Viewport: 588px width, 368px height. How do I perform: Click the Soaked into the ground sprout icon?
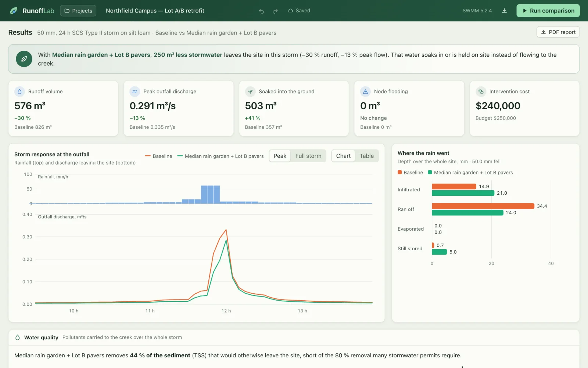point(250,92)
